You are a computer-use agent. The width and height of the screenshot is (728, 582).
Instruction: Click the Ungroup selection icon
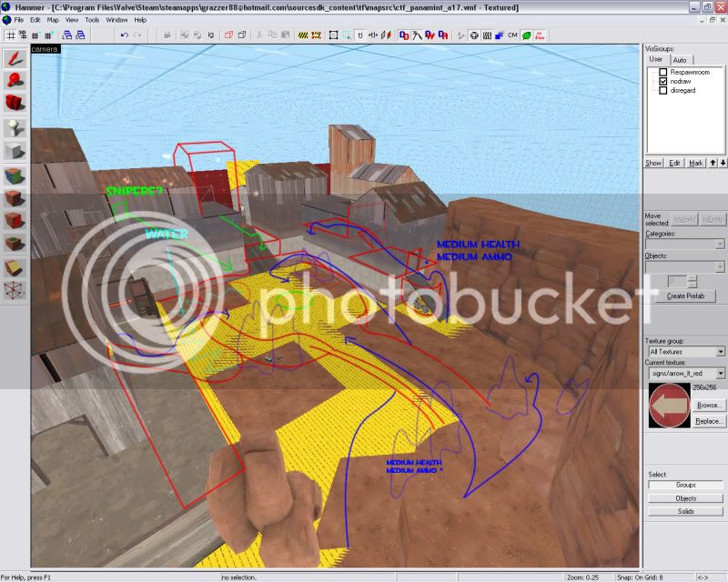242,35
